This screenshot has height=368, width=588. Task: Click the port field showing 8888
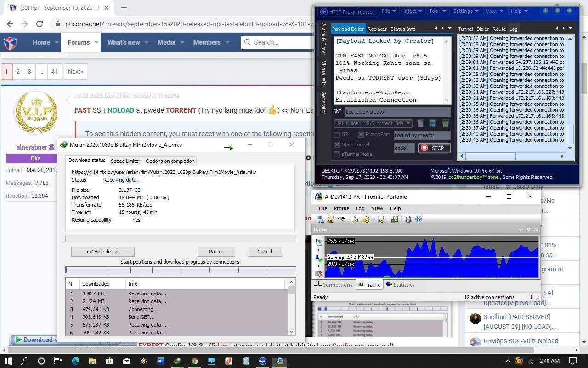(404, 148)
